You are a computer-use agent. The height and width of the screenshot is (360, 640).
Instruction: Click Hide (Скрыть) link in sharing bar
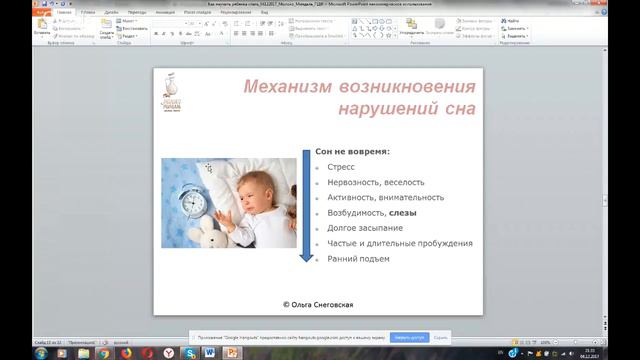(x=440, y=338)
